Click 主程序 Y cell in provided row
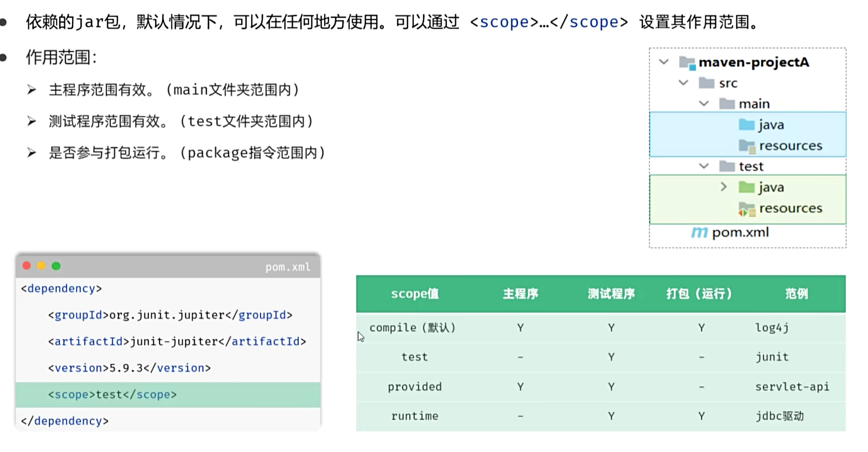Image resolution: width=868 pixels, height=452 pixels. (x=520, y=387)
